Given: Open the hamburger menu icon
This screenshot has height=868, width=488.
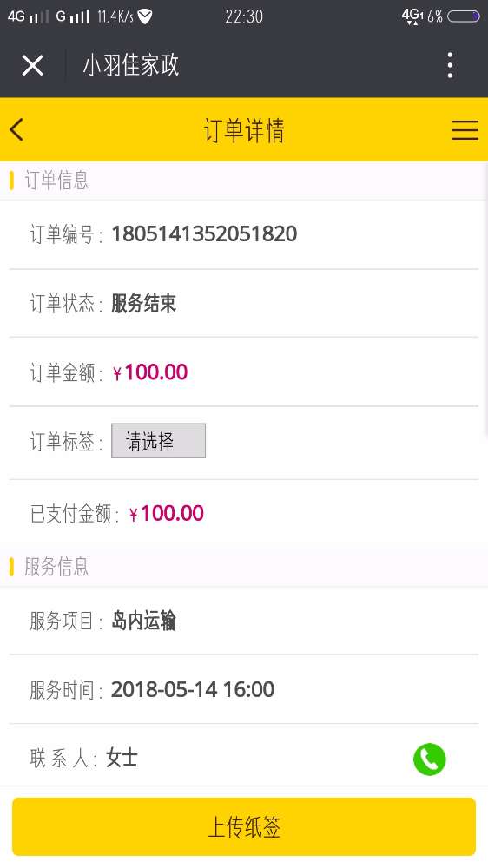Looking at the screenshot, I should (465, 130).
